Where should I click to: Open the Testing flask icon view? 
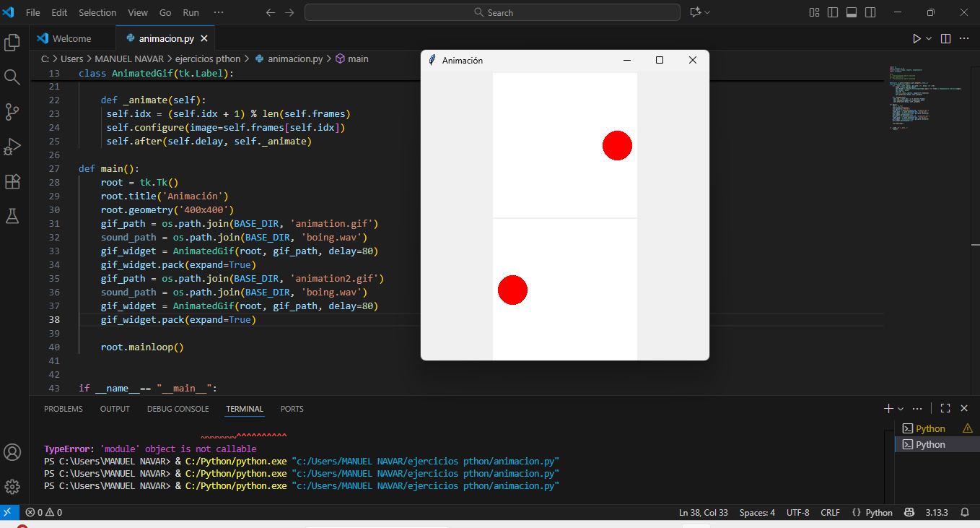12,215
